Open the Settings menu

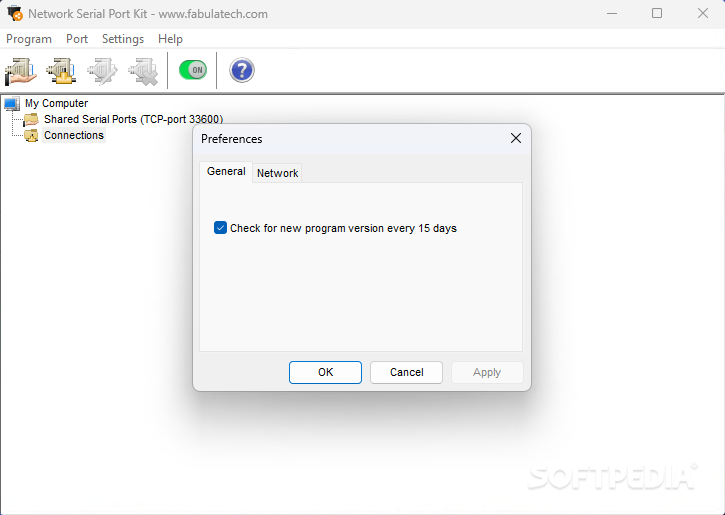[123, 39]
